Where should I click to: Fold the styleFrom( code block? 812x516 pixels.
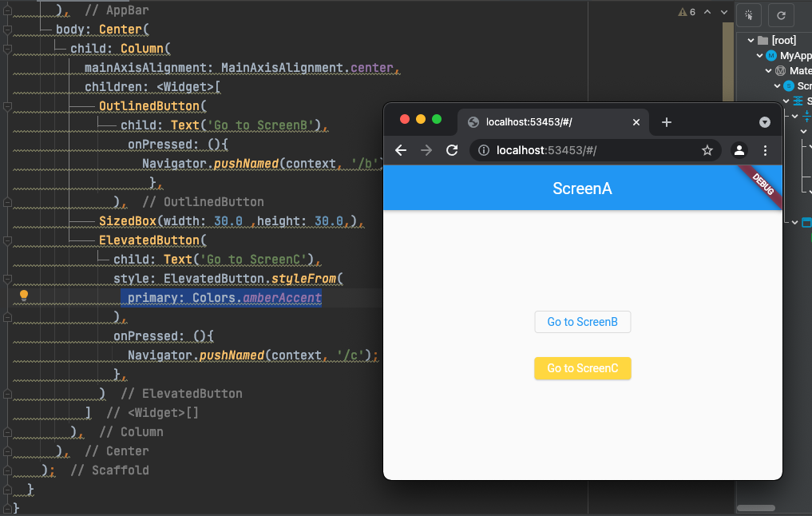coord(7,280)
